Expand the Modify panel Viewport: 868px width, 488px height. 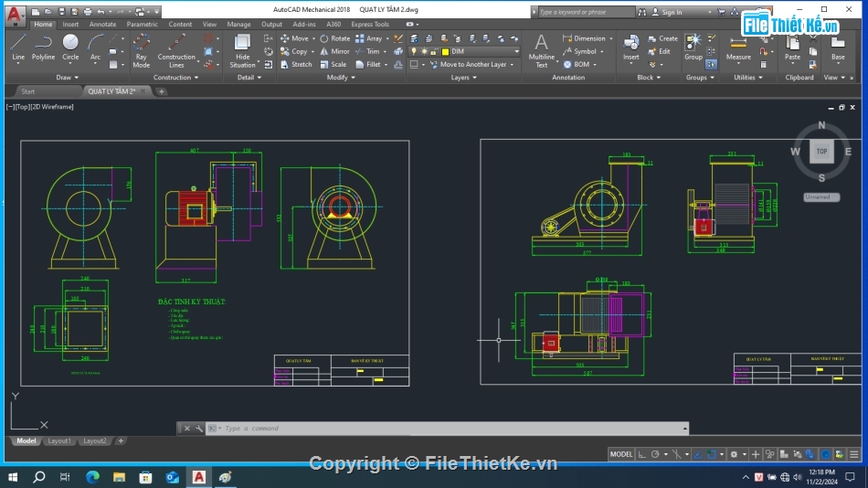tap(341, 78)
